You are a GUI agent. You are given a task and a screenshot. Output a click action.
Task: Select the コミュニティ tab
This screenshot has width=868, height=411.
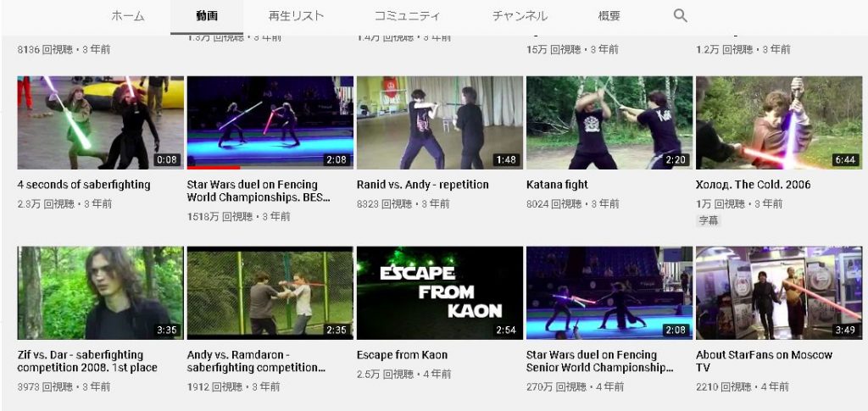(x=408, y=16)
